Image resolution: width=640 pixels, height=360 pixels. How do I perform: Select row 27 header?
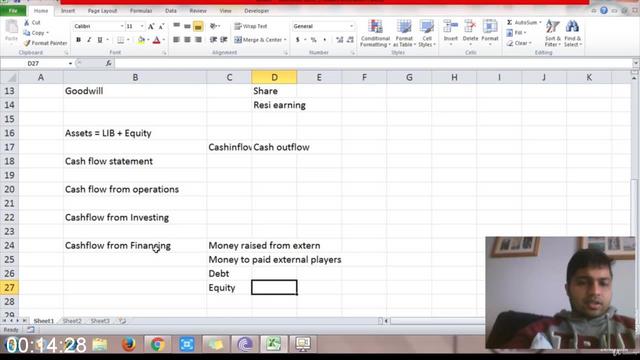pos(9,287)
